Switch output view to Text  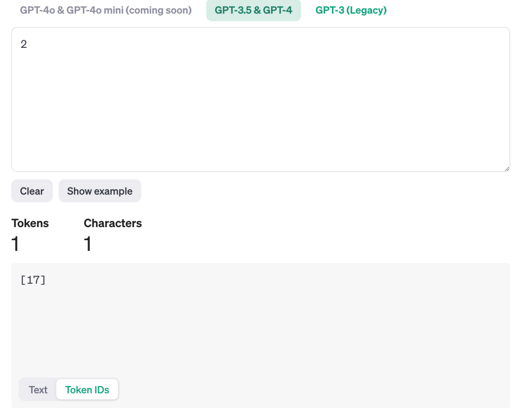pyautogui.click(x=38, y=390)
